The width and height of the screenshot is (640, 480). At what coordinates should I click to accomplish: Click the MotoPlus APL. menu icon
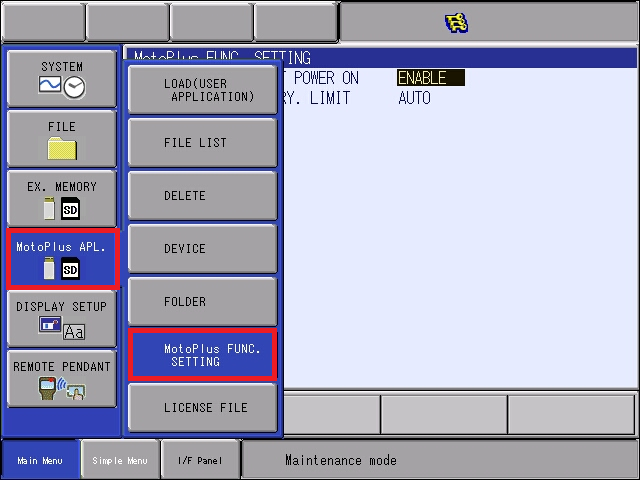(63, 259)
